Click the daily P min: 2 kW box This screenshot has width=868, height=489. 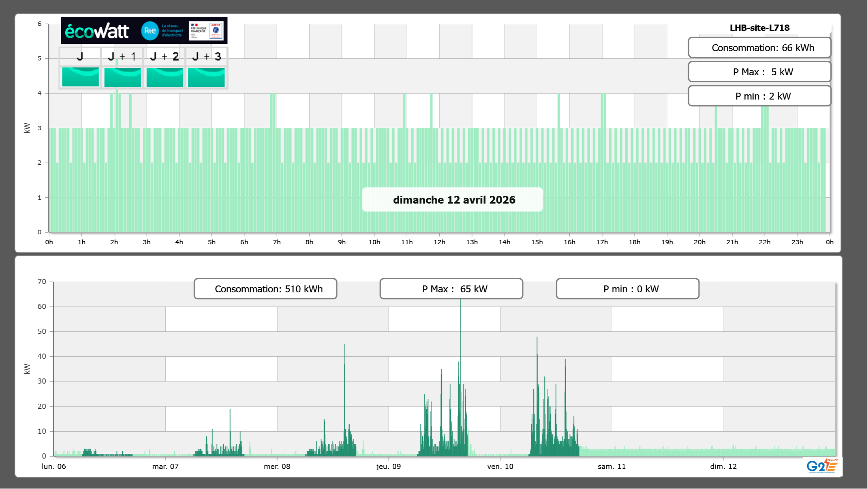759,96
